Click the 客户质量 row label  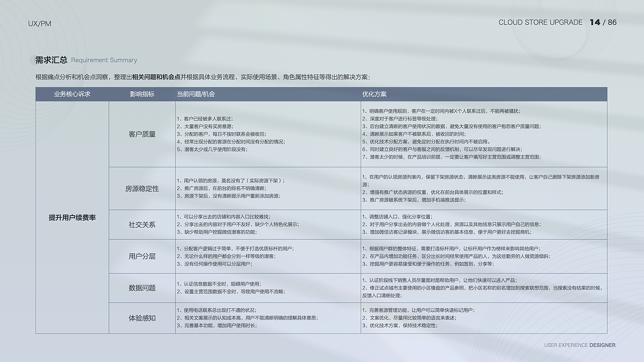pyautogui.click(x=142, y=134)
